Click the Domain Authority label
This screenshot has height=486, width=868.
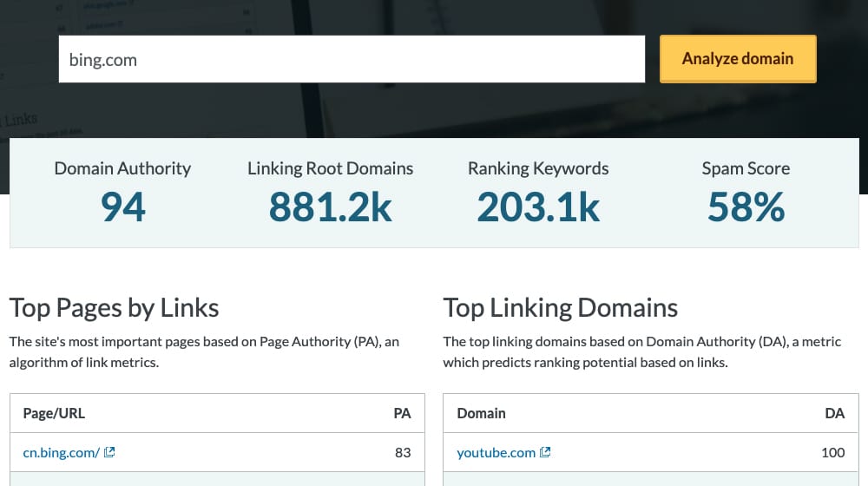pyautogui.click(x=123, y=168)
